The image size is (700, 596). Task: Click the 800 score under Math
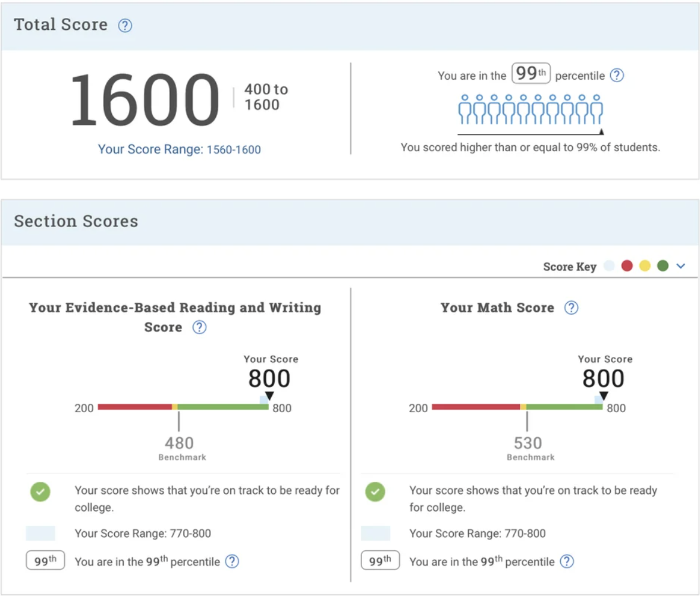pyautogui.click(x=603, y=378)
